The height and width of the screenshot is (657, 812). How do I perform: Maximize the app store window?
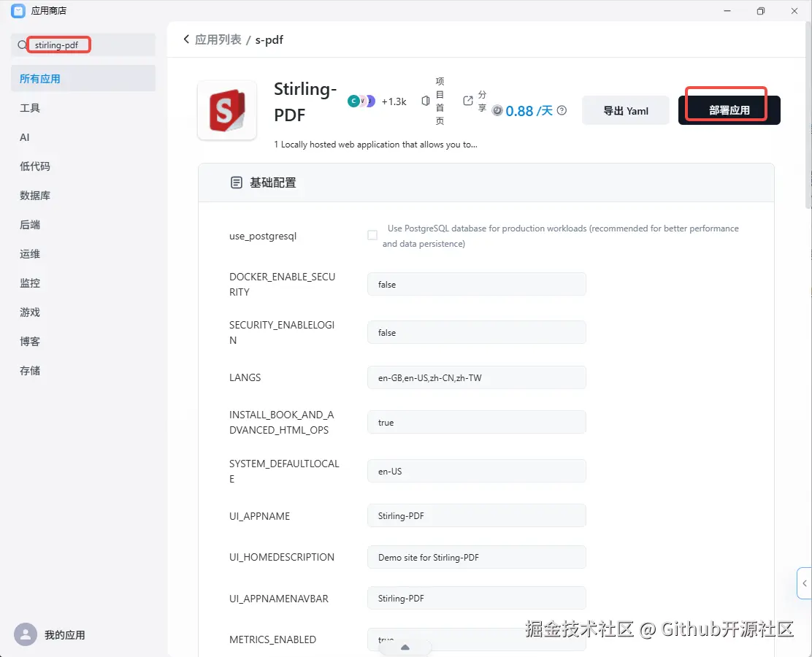(x=760, y=11)
